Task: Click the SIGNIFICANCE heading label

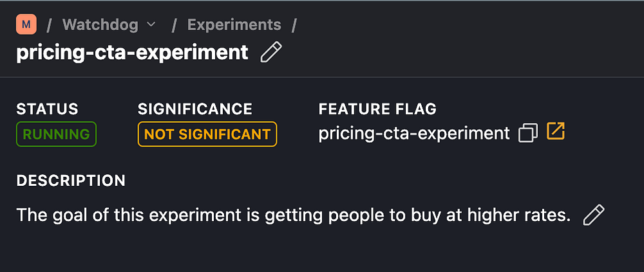Action: (195, 109)
